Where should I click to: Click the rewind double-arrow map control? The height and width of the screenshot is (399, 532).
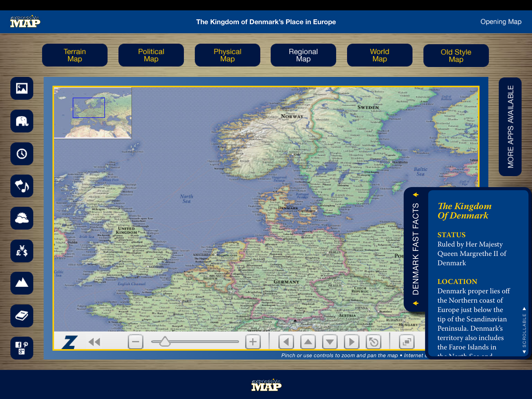coord(94,342)
